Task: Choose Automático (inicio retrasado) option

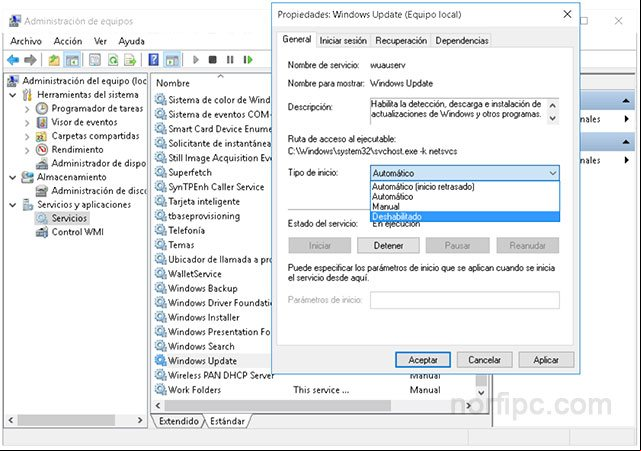Action: click(464, 186)
